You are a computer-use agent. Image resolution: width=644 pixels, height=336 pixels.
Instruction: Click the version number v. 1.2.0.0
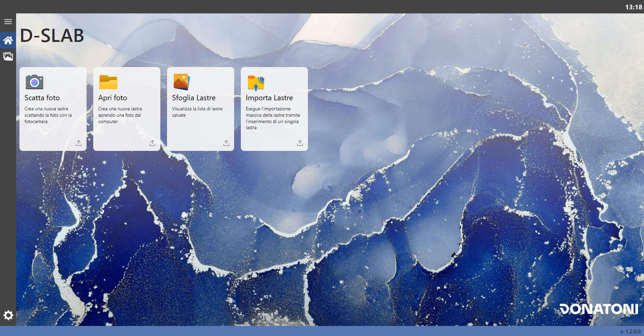coord(630,331)
